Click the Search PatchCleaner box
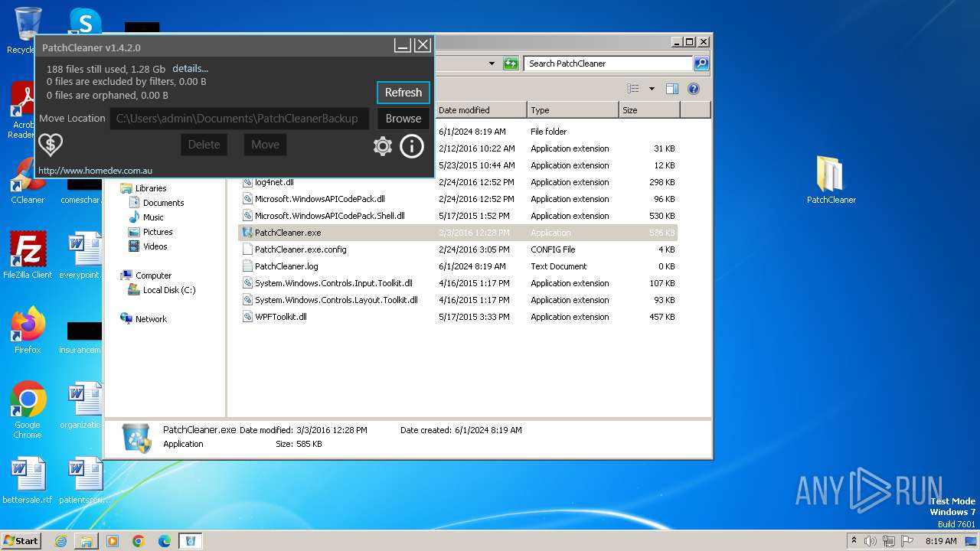980x551 pixels. [x=609, y=64]
